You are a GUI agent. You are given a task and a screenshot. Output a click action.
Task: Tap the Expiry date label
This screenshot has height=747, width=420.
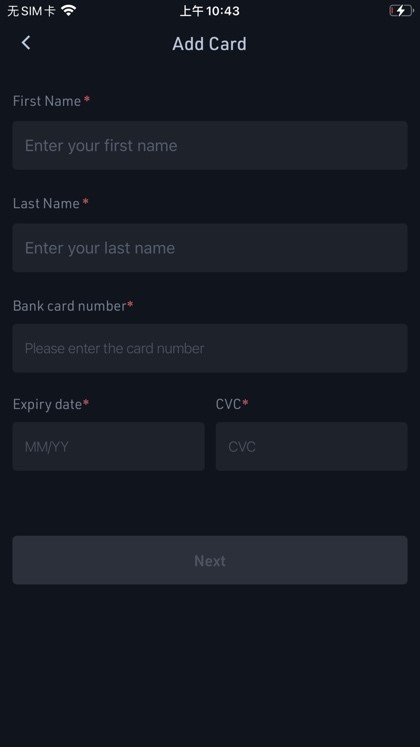tap(47, 404)
